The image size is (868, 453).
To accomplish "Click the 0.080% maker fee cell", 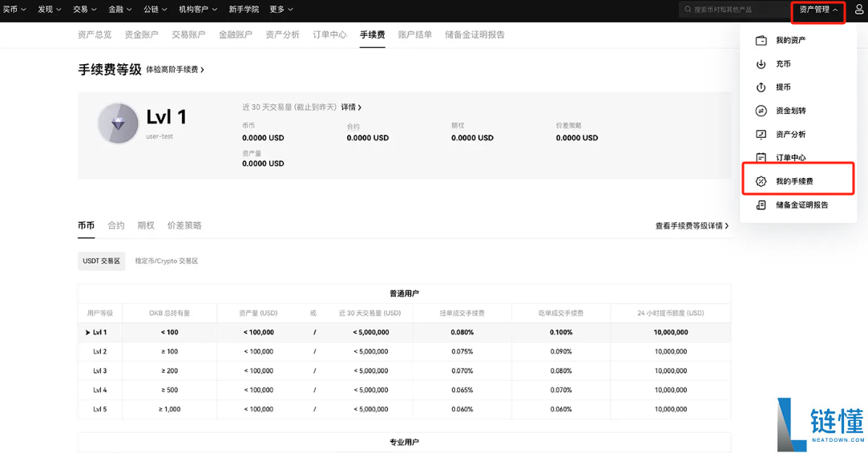I will pos(462,332).
